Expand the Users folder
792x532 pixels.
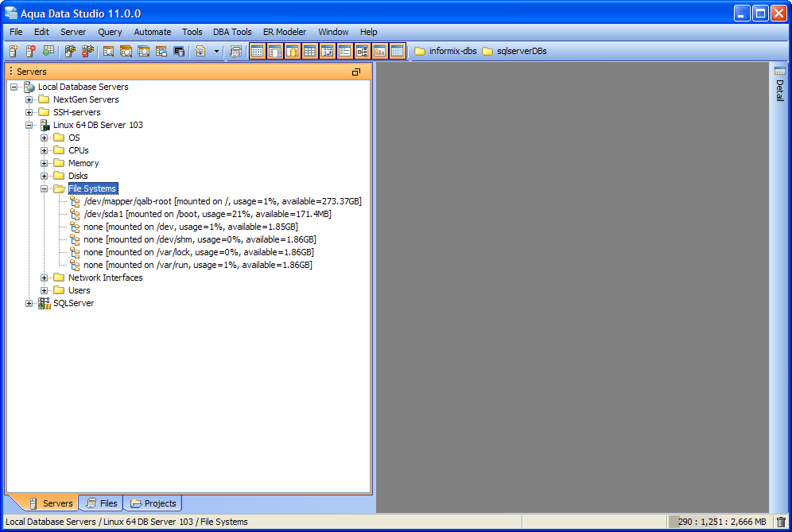coord(44,290)
